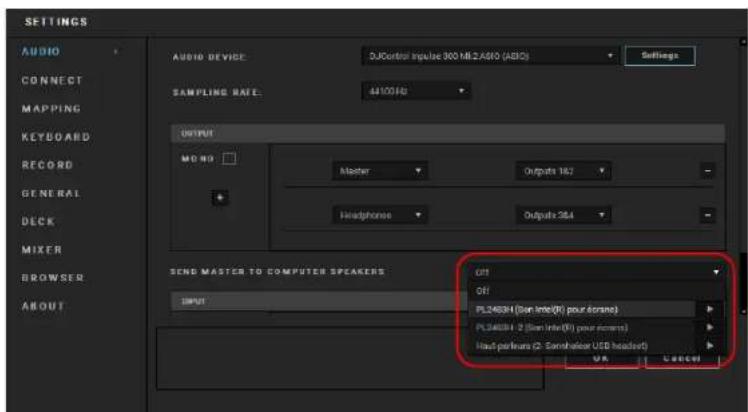Open the Sampling Rate dropdown
748x412 pixels.
(416, 91)
